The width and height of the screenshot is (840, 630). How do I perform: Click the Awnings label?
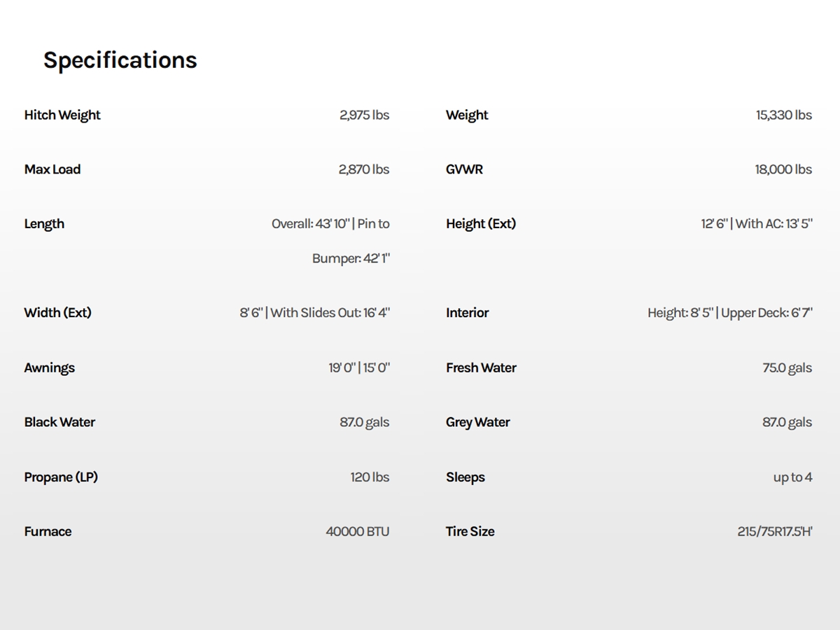tap(50, 368)
